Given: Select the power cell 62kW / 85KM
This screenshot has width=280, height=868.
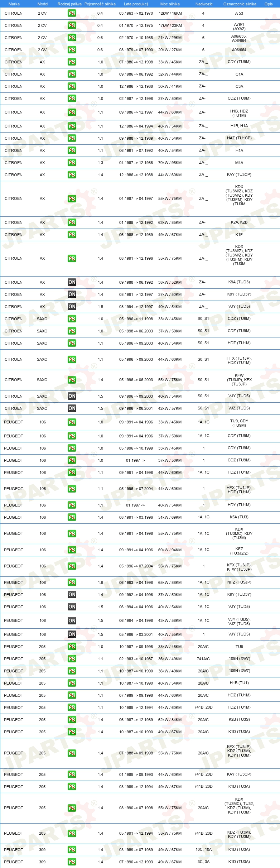Looking at the screenshot, I should pyautogui.click(x=170, y=222).
